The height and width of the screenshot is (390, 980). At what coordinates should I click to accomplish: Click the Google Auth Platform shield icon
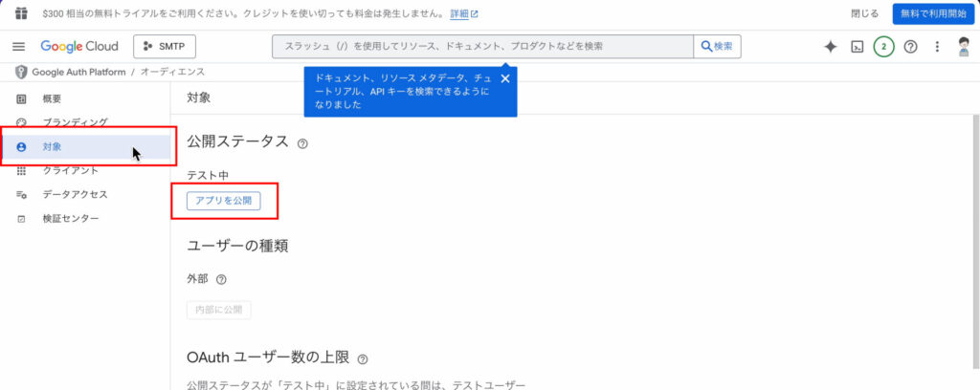pyautogui.click(x=21, y=72)
